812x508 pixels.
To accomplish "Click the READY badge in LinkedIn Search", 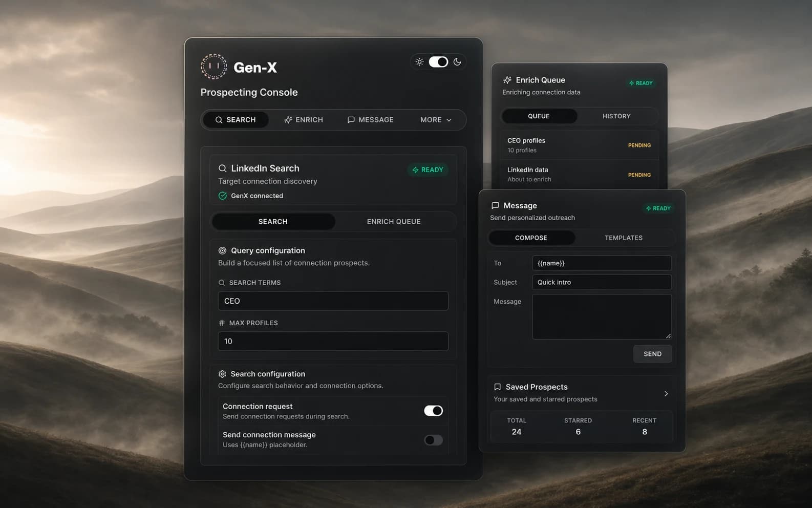I will [428, 170].
